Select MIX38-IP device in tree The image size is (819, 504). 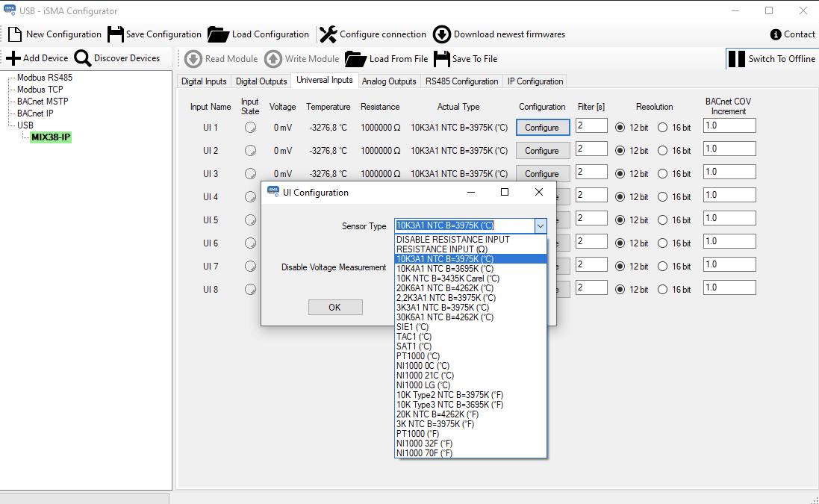coord(51,137)
